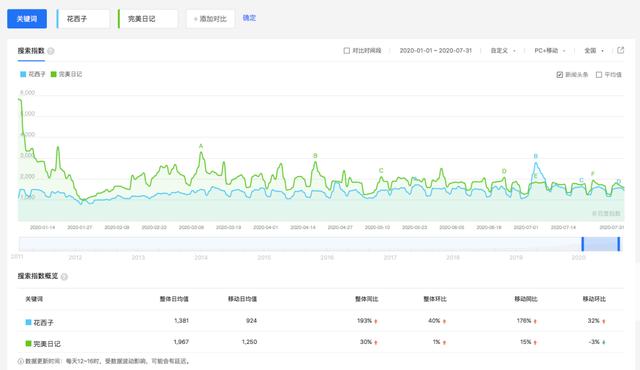Image resolution: width=640 pixels, height=370 pixels.
Task: Open help icon beside 搜索指数
Action: [x=51, y=51]
